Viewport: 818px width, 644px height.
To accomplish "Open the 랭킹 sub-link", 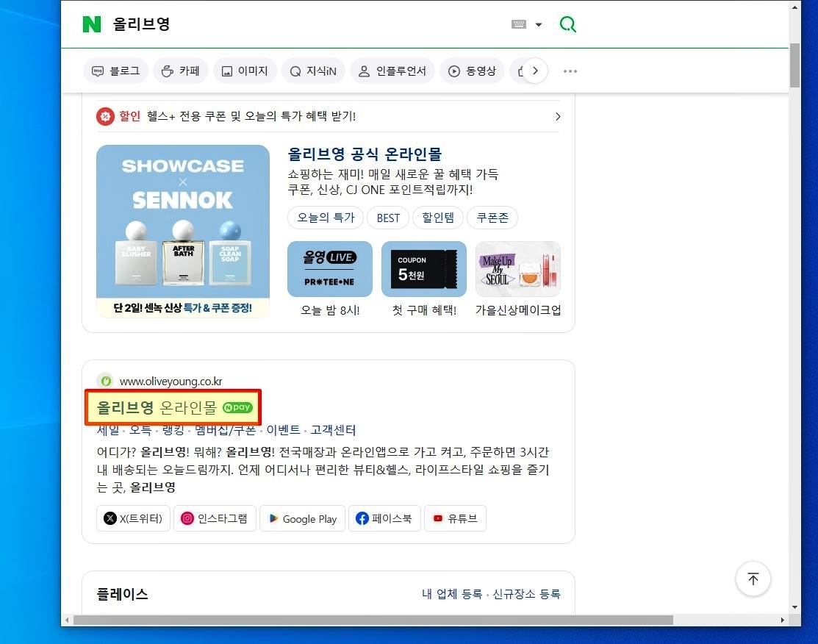I will pyautogui.click(x=173, y=430).
